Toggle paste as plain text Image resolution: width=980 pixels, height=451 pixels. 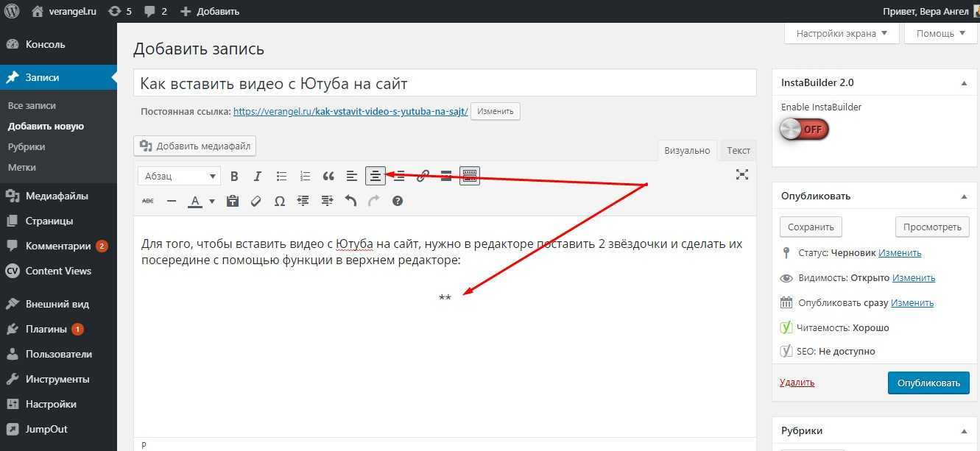point(233,201)
